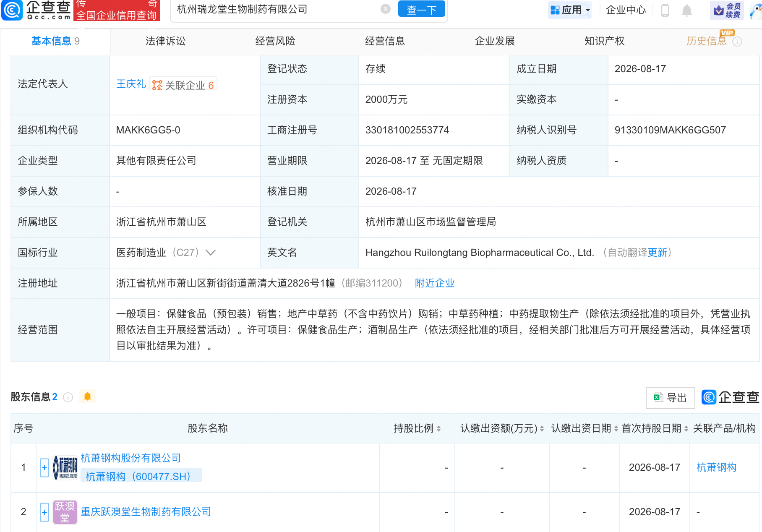The image size is (762, 532).
Task: Select the 基本信息 tab
Action: (55, 41)
